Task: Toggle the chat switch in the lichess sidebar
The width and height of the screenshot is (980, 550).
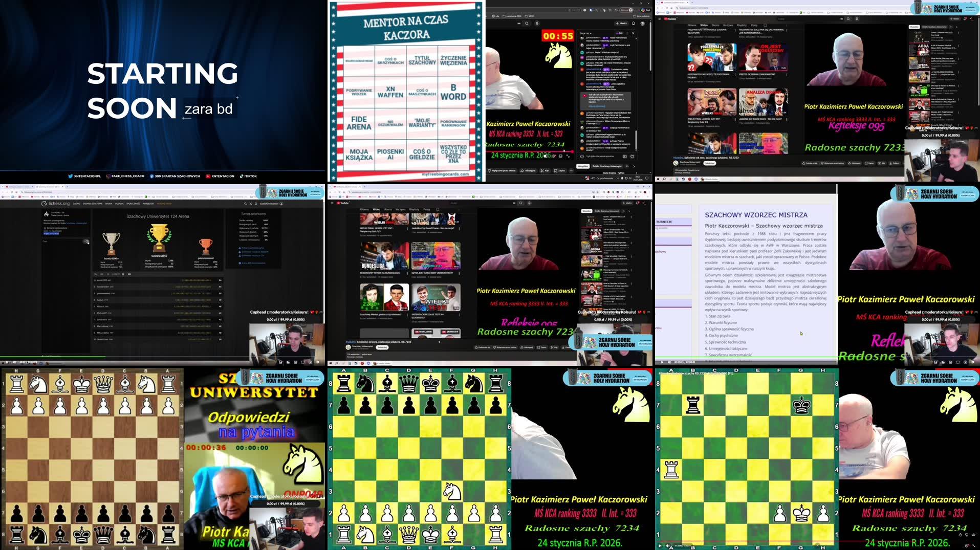Action: pyautogui.click(x=86, y=241)
